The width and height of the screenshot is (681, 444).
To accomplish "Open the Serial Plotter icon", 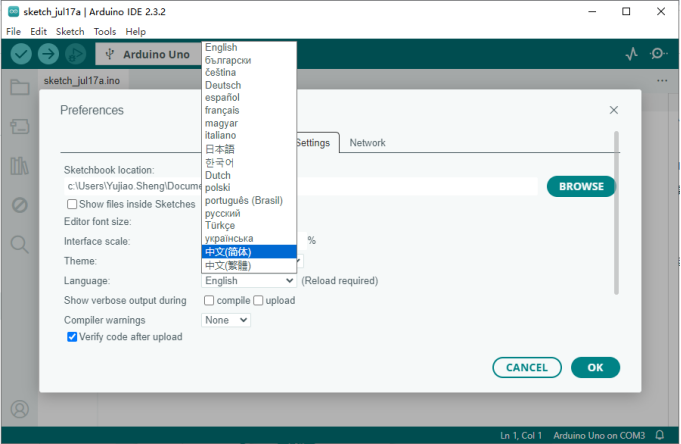I will tap(632, 54).
